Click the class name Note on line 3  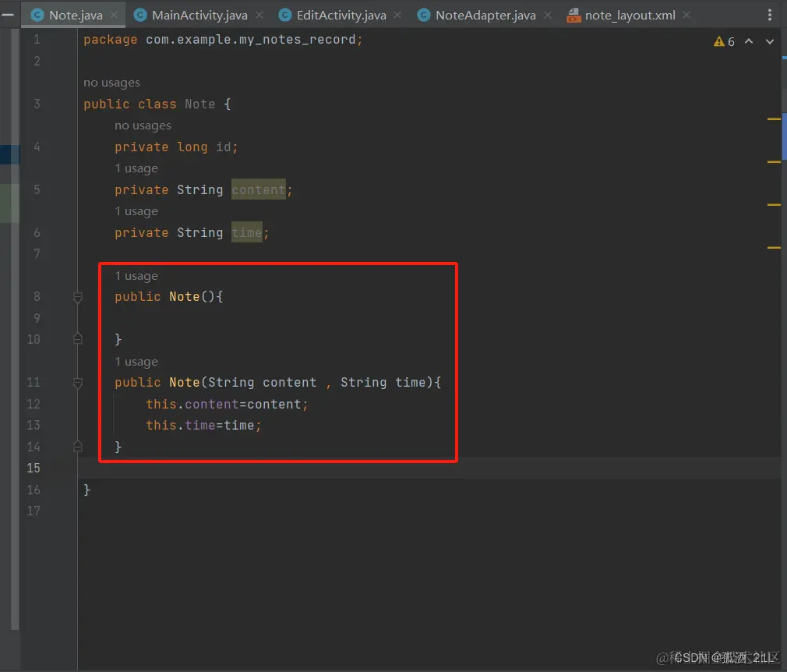tap(199, 104)
